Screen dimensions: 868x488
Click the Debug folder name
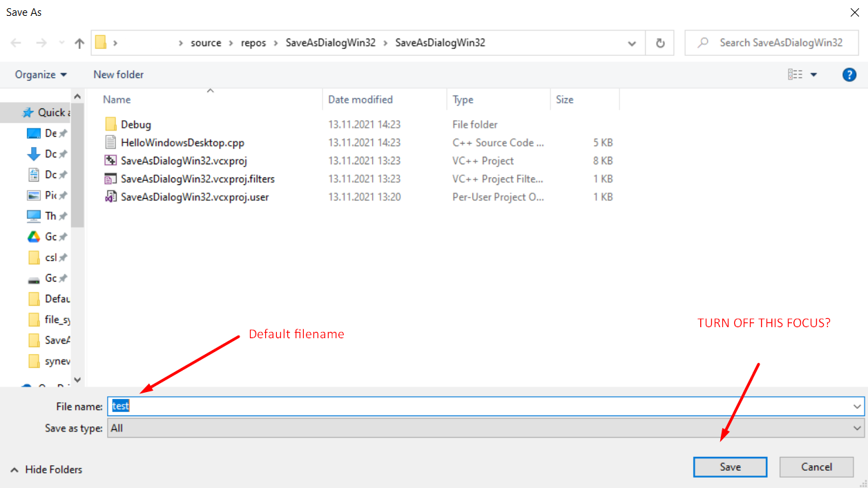136,124
